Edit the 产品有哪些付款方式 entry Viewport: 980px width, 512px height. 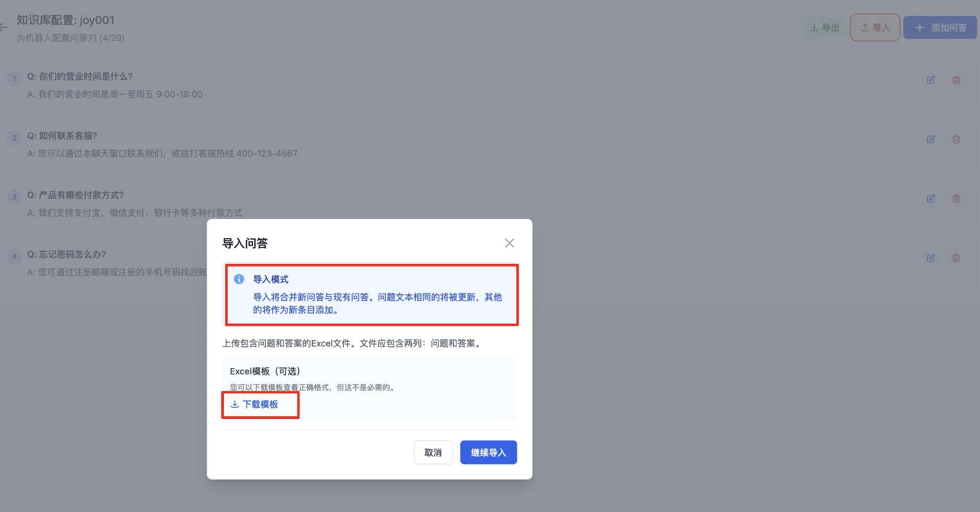930,198
